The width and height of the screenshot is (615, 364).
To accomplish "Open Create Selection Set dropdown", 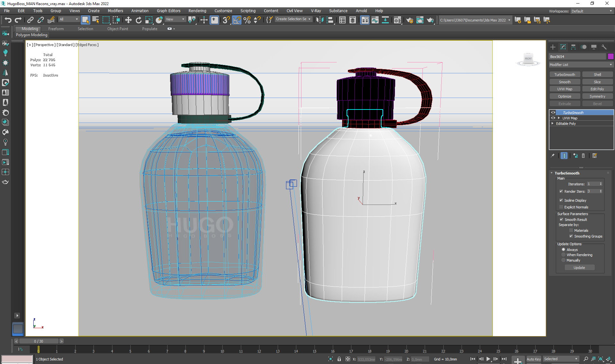I will coord(293,19).
